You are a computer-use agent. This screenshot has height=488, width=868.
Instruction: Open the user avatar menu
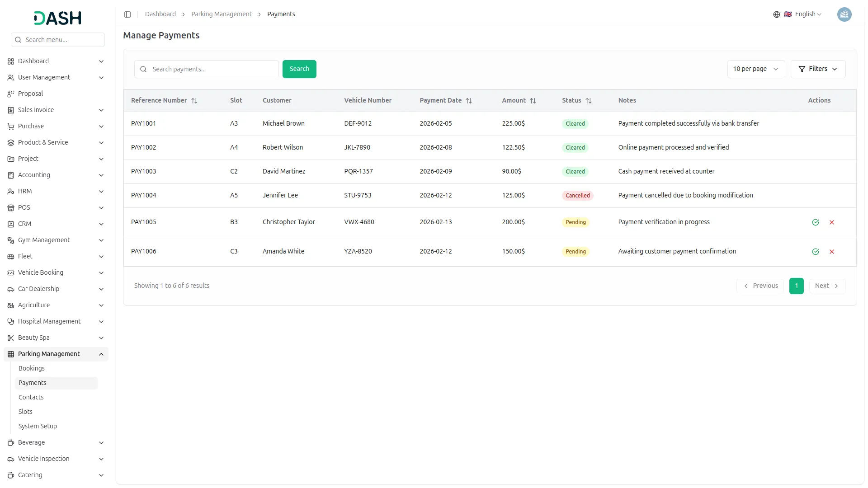point(844,14)
